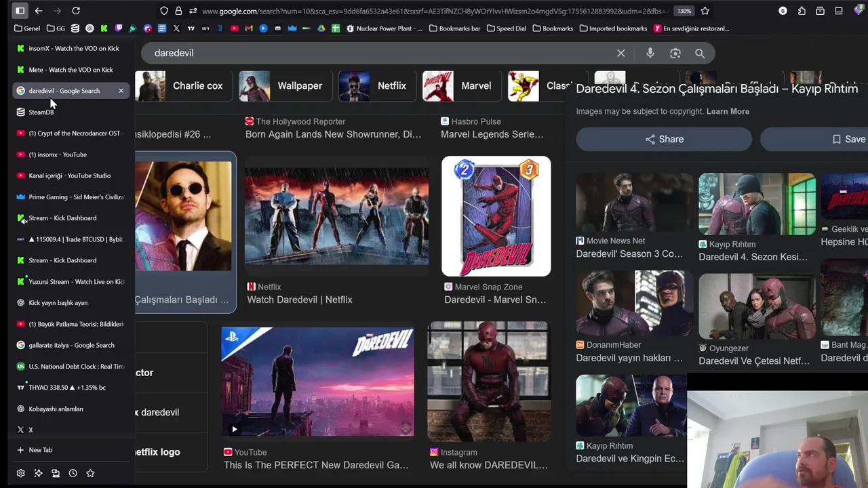Viewport: 868px width, 488px height.
Task: Open synced tabs from other devices
Action: [x=56, y=473]
